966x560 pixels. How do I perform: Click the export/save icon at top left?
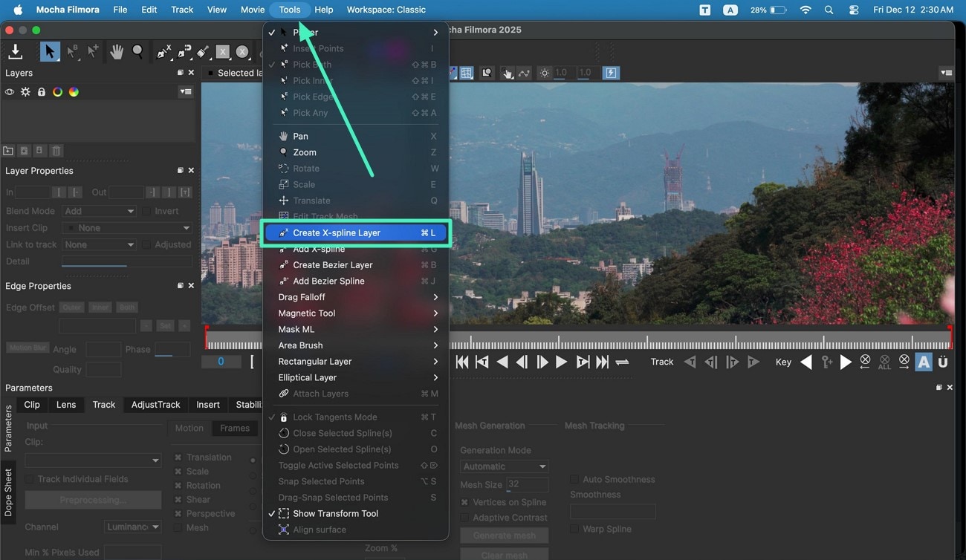[15, 51]
